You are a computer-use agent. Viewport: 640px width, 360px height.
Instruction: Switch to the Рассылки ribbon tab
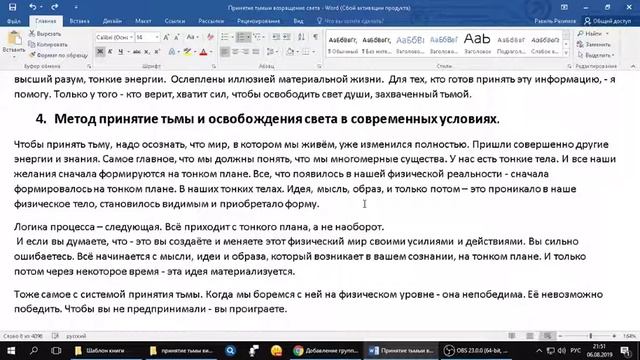(211, 21)
